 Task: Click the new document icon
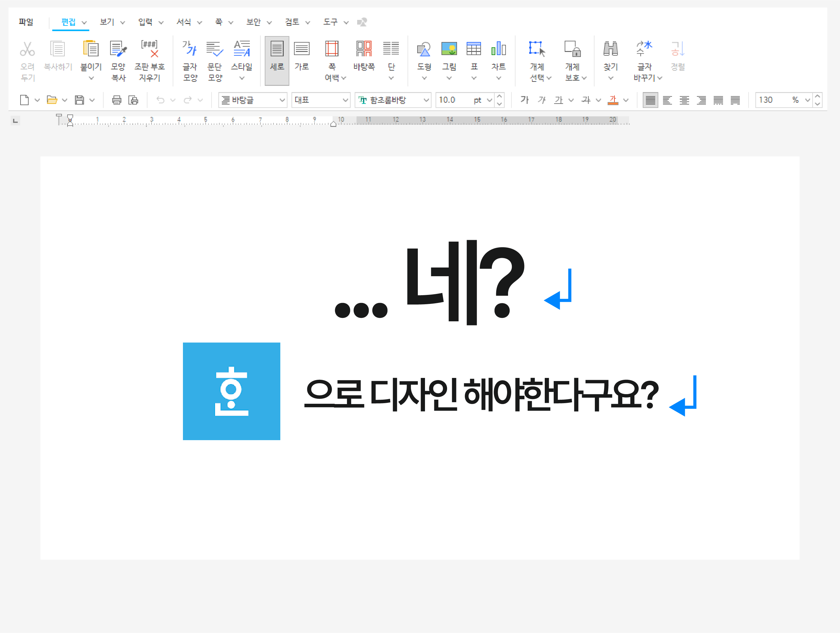pos(24,100)
